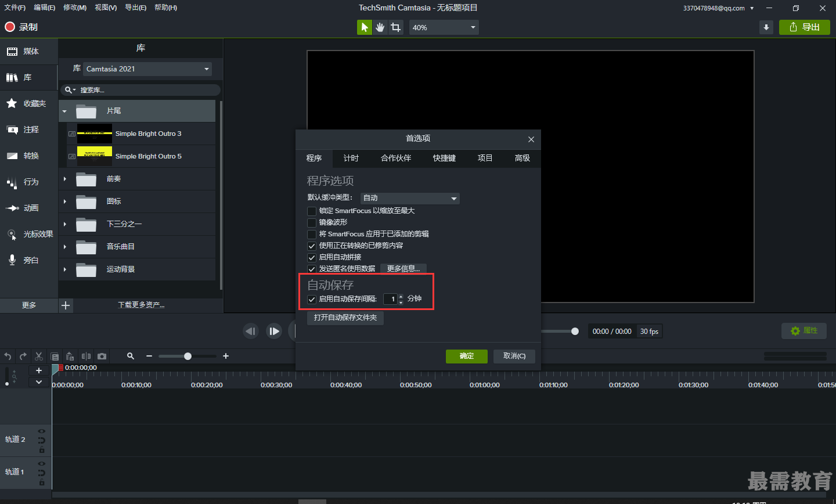Screen dimensions: 836x504
Task: Click the download arrow icon near Export
Action: pyautogui.click(x=766, y=27)
